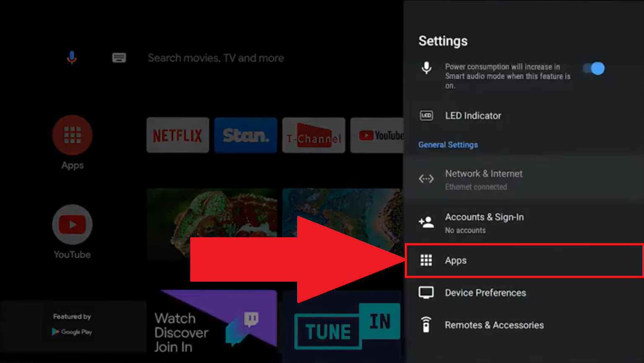Image resolution: width=644 pixels, height=363 pixels.
Task: Open the on-screen keyboard icon
Action: tap(119, 57)
